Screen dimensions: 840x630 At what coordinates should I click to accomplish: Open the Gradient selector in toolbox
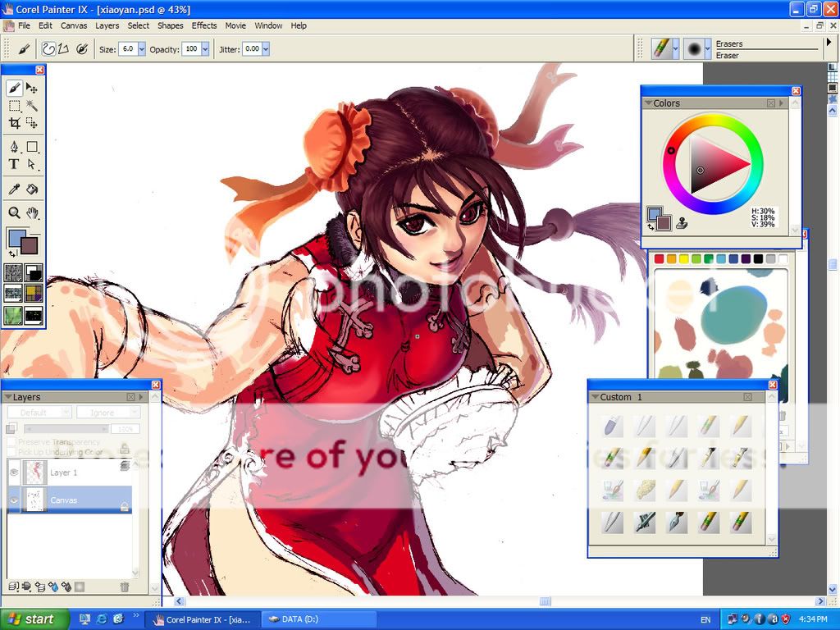pos(33,272)
